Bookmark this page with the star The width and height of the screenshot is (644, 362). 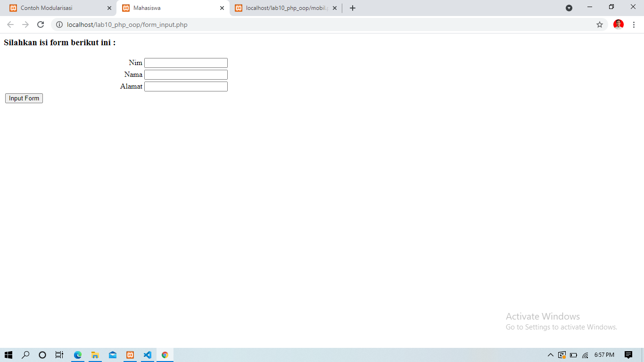click(600, 25)
